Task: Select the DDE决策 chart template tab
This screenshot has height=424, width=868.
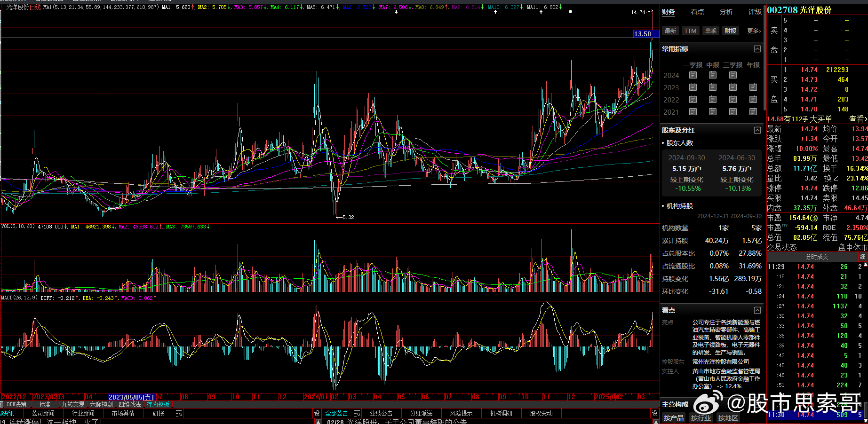Action: click(16, 404)
